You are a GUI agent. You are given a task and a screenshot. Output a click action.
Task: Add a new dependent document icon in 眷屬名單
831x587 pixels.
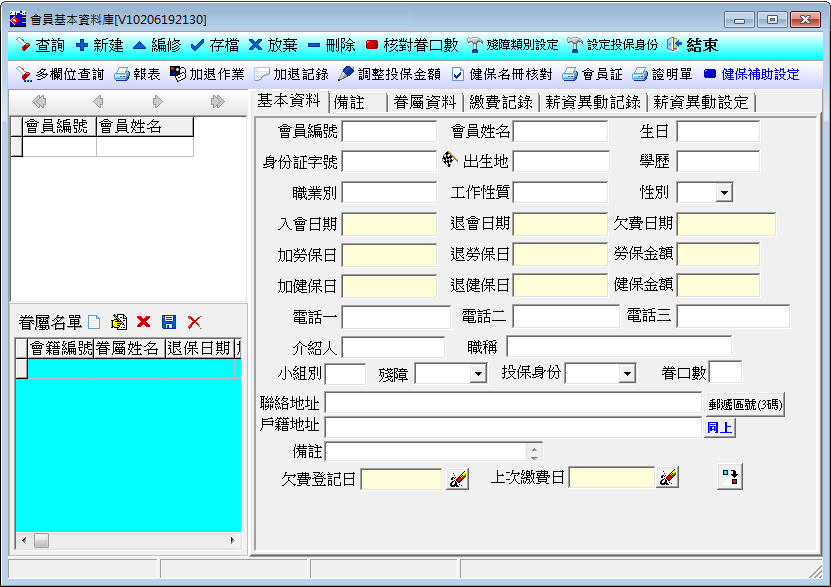[94, 322]
